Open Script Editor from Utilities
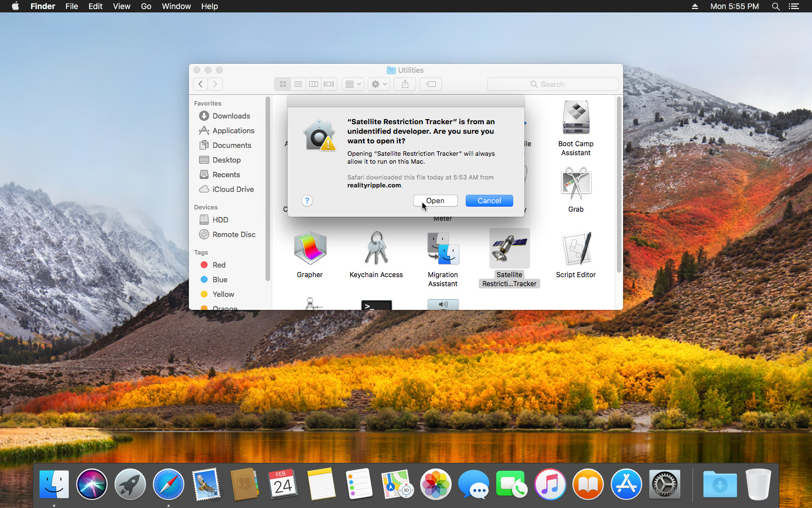The image size is (812, 508). point(576,248)
